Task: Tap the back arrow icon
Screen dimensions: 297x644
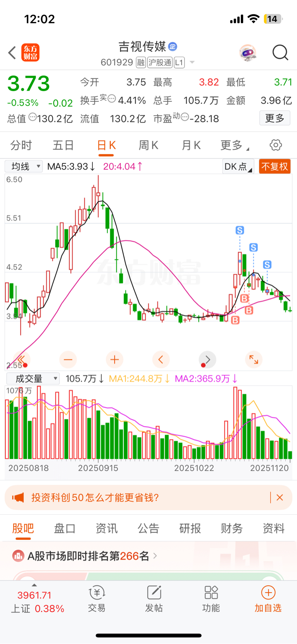Action: [12, 53]
